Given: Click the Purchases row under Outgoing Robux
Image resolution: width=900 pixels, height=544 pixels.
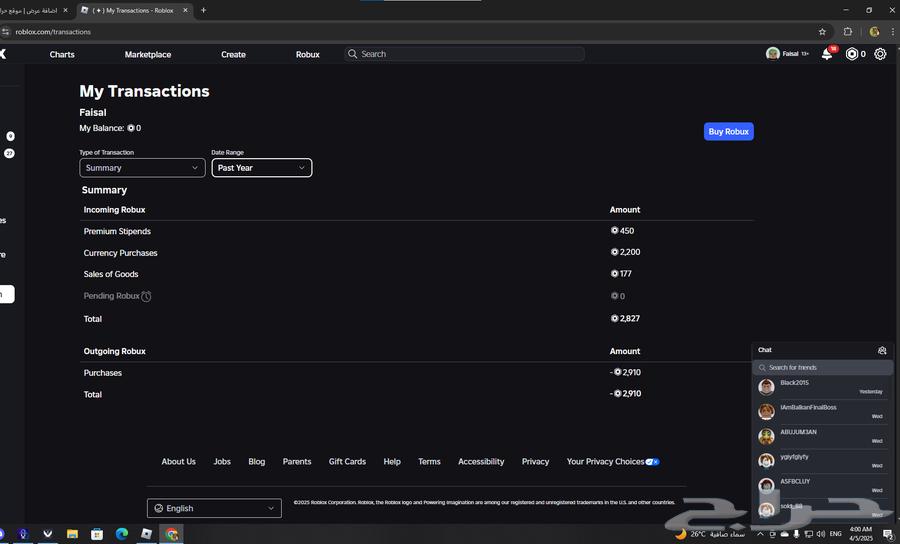Looking at the screenshot, I should (x=417, y=373).
